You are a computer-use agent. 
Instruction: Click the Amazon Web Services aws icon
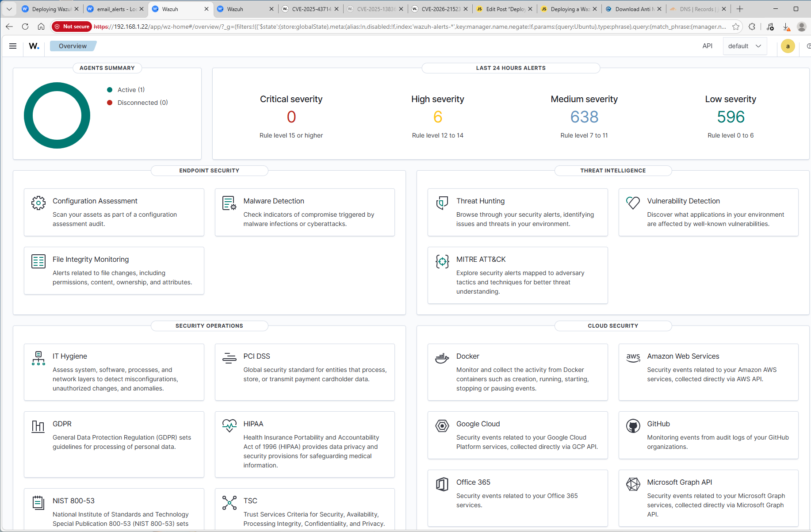click(x=633, y=358)
